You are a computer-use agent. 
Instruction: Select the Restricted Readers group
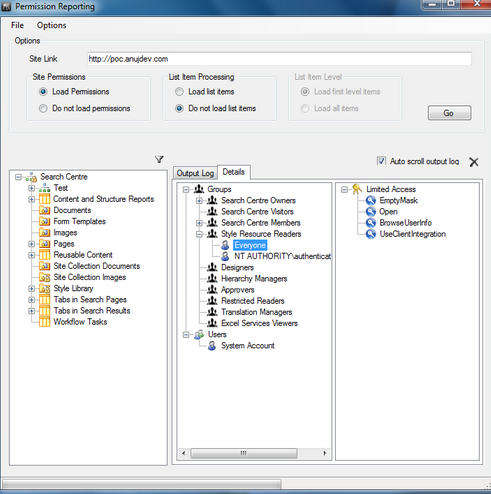click(x=253, y=301)
